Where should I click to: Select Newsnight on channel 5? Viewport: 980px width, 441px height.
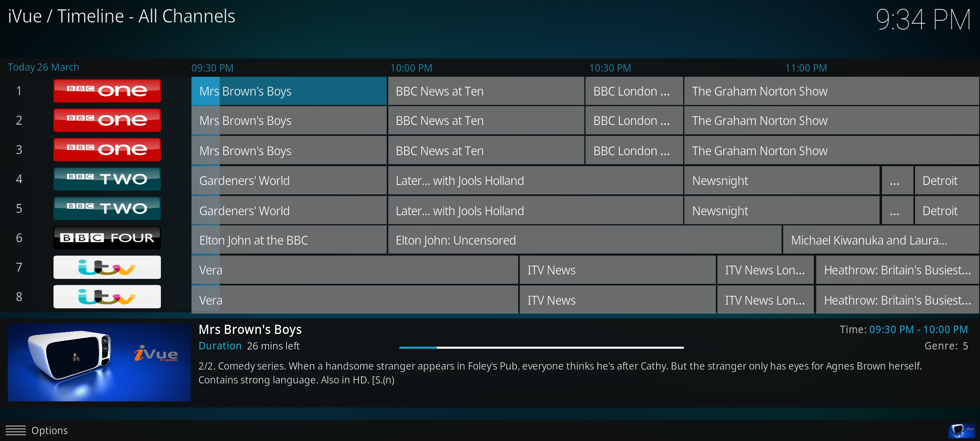(782, 211)
